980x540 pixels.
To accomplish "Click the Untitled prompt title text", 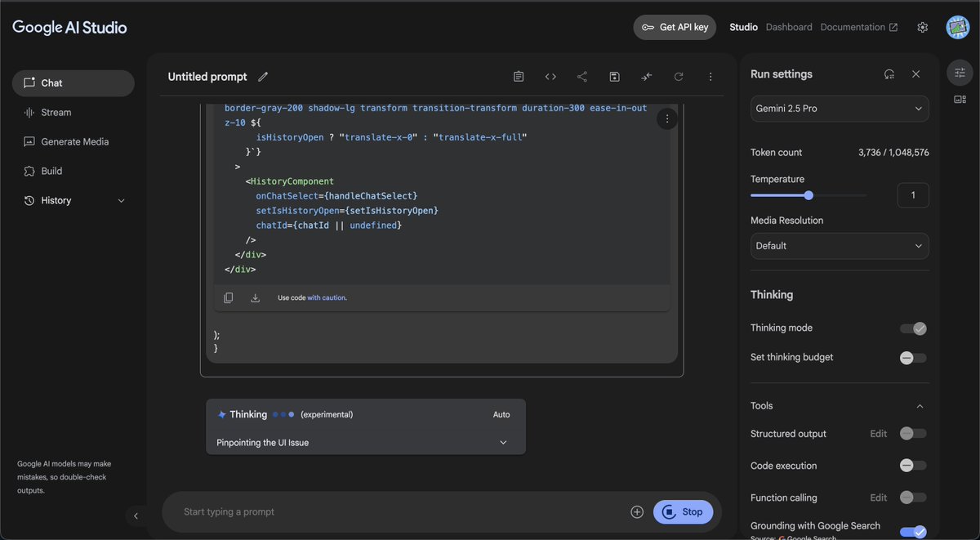I will pos(207,77).
